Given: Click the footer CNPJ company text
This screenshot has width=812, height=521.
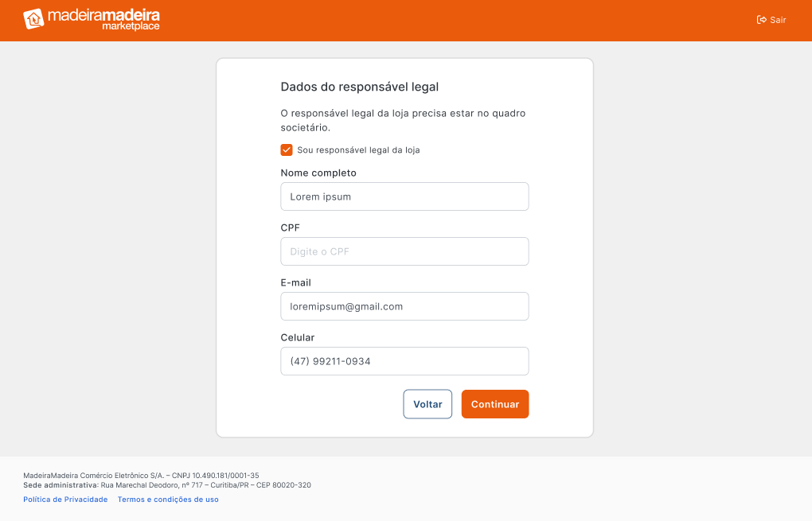Looking at the screenshot, I should coord(141,475).
